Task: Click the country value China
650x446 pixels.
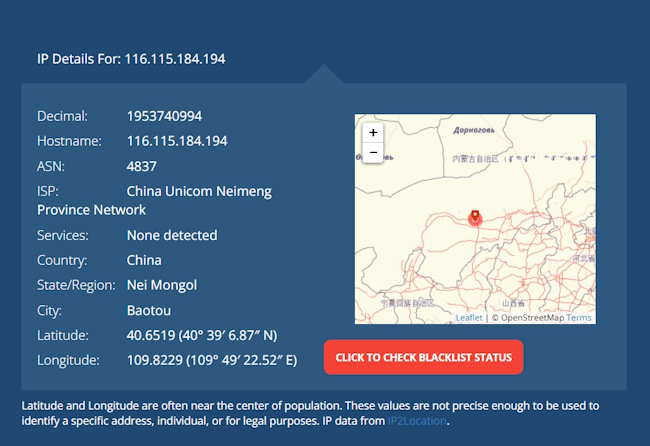Action: click(144, 260)
